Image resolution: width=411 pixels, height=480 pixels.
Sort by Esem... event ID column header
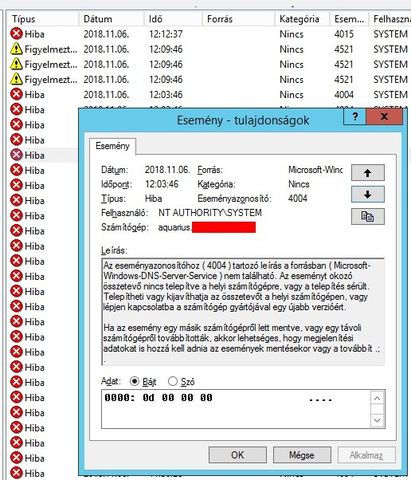pos(349,19)
